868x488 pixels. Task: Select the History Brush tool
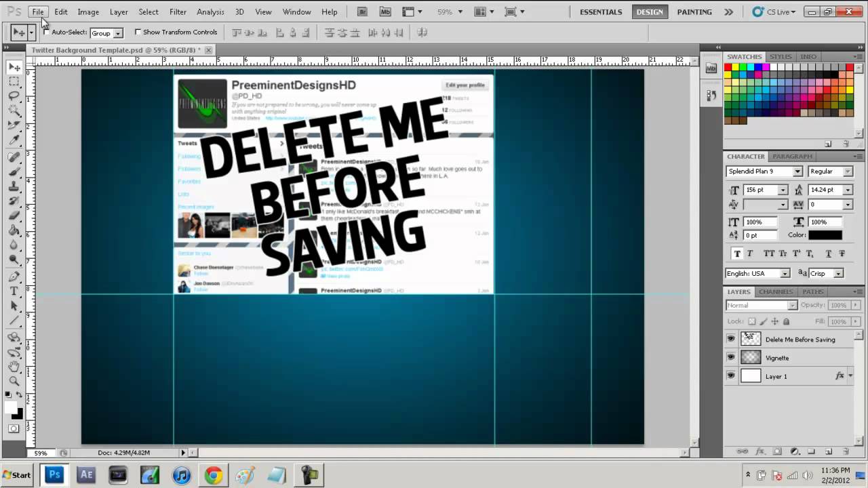click(14, 201)
